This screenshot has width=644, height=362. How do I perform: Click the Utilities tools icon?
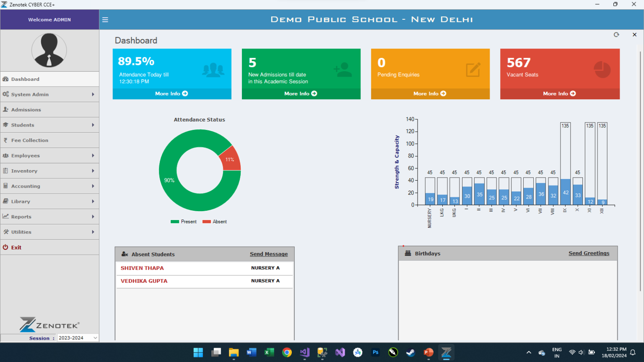5,232
